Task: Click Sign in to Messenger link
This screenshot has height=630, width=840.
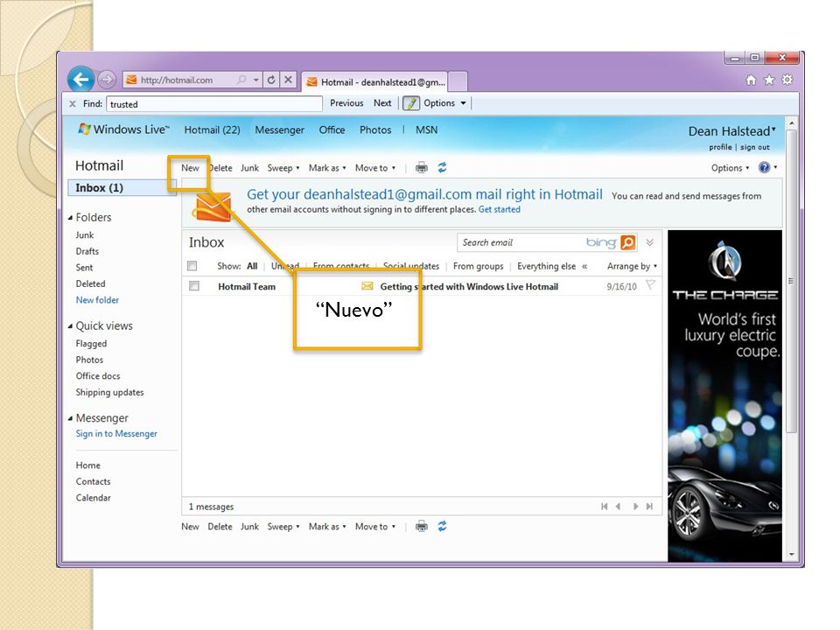Action: [x=116, y=434]
